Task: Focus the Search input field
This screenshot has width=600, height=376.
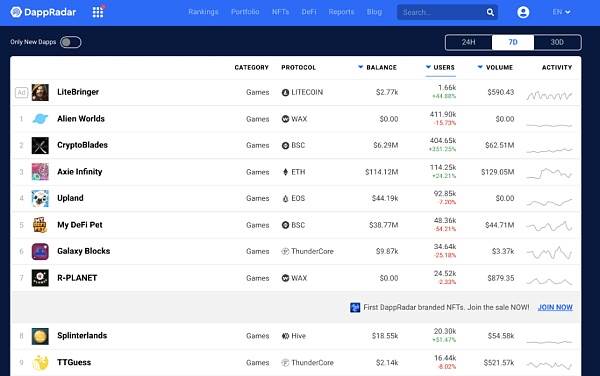Action: click(x=442, y=12)
